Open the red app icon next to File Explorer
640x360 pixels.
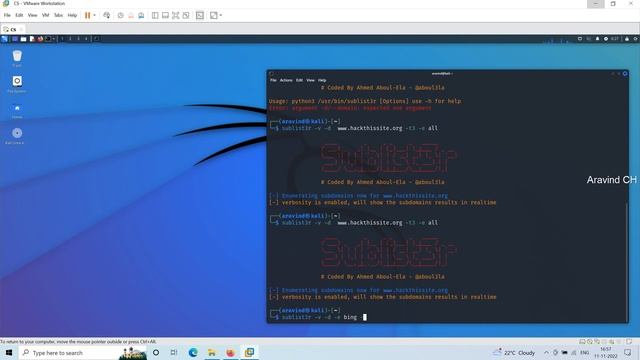pos(231,353)
